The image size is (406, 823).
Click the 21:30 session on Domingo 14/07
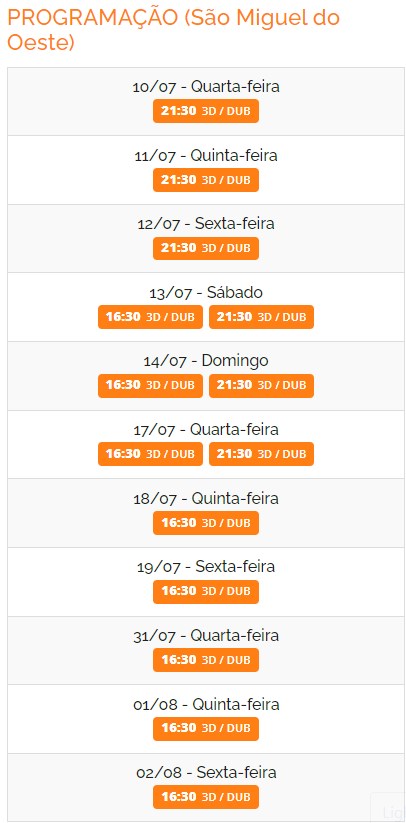[x=261, y=386]
